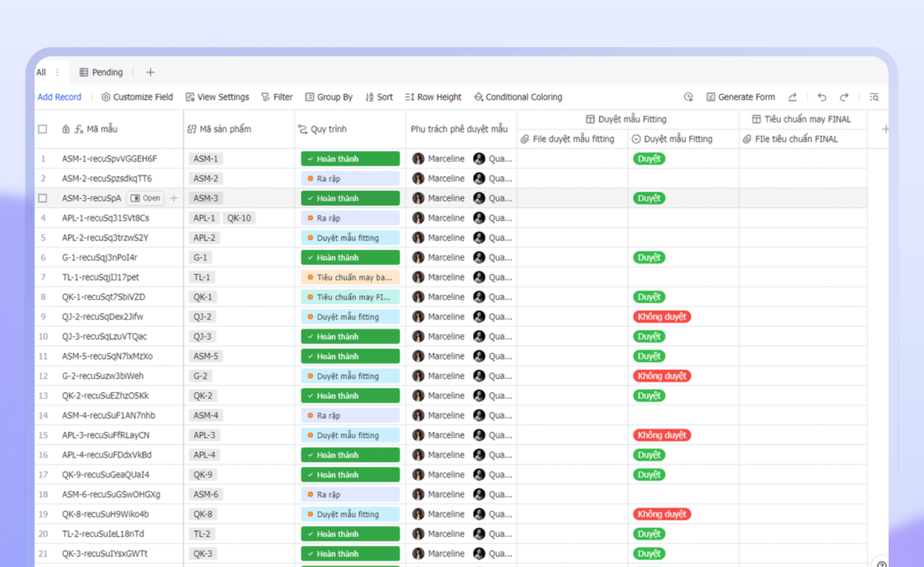Screen dimensions: 924x567
Task: Click the add column plus icon
Action: click(885, 129)
